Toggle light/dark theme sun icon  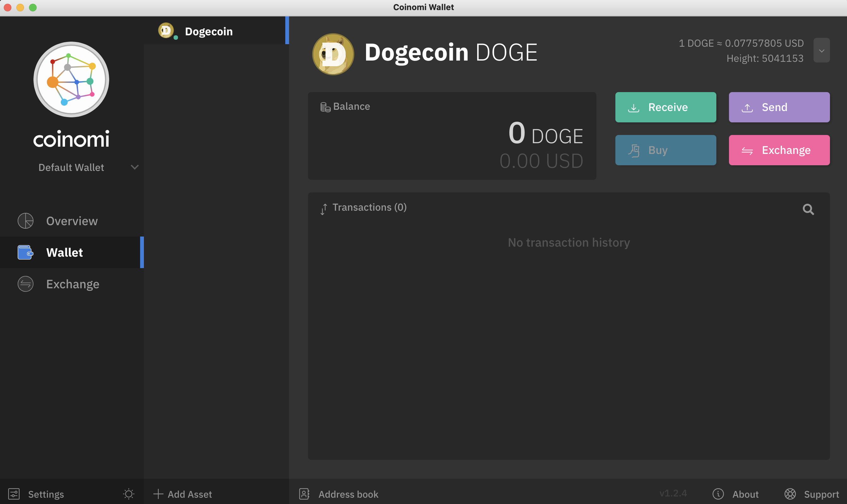click(128, 494)
